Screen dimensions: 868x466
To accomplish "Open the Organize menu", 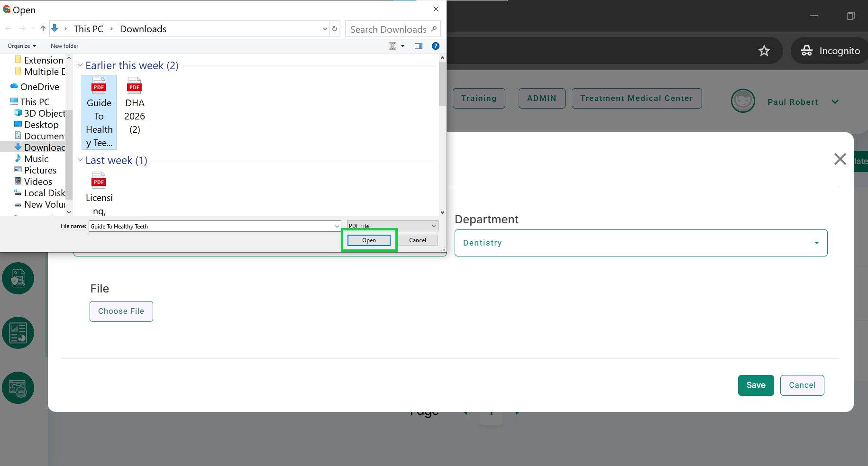I will 22,46.
